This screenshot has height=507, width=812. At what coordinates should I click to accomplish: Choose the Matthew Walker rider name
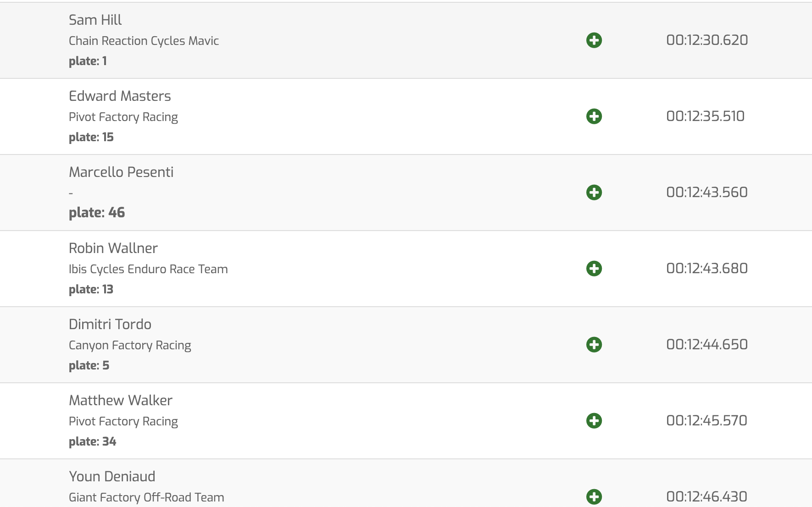(x=121, y=400)
